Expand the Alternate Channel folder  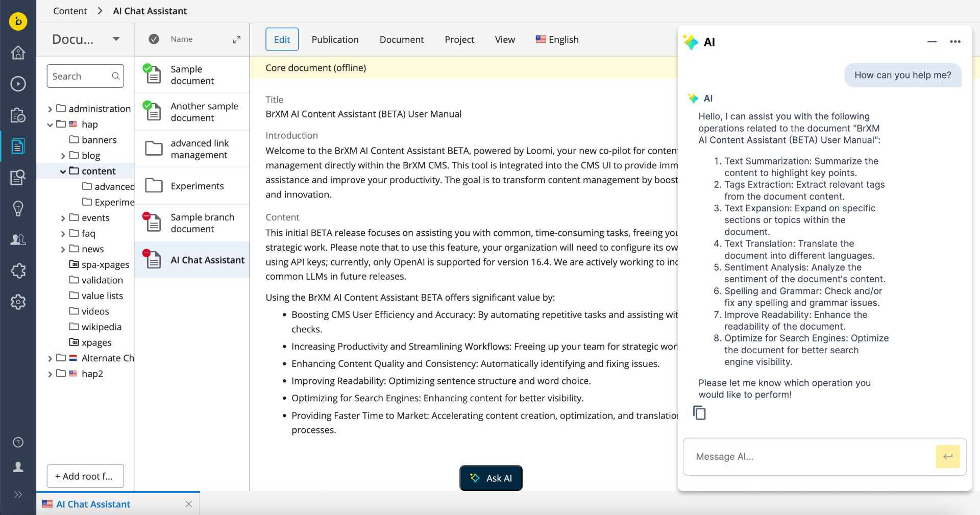[50, 359]
